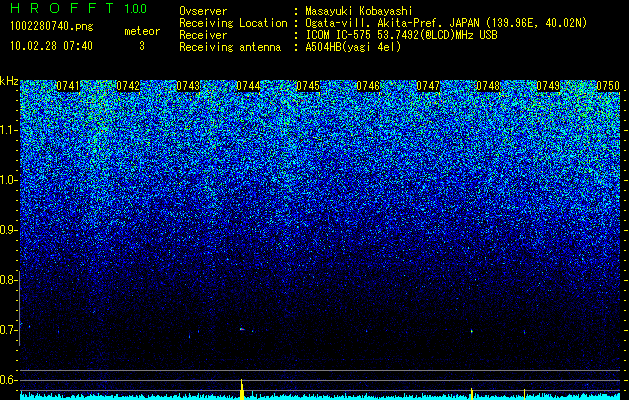Click the 0.8 frequency axis label
The width and height of the screenshot is (629, 400).
point(9,280)
